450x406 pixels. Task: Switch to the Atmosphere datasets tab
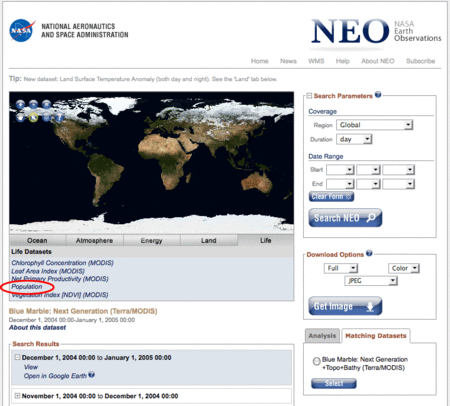pyautogui.click(x=94, y=240)
